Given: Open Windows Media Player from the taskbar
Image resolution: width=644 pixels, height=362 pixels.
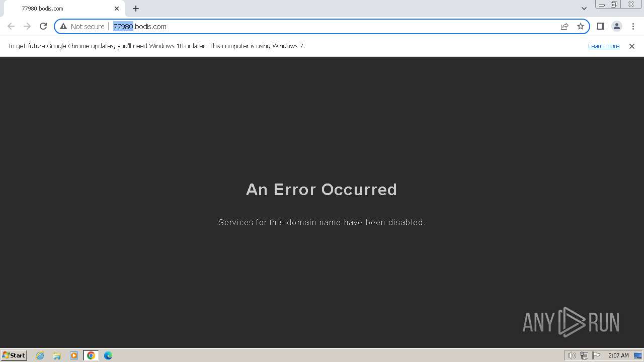Looking at the screenshot, I should point(74,355).
